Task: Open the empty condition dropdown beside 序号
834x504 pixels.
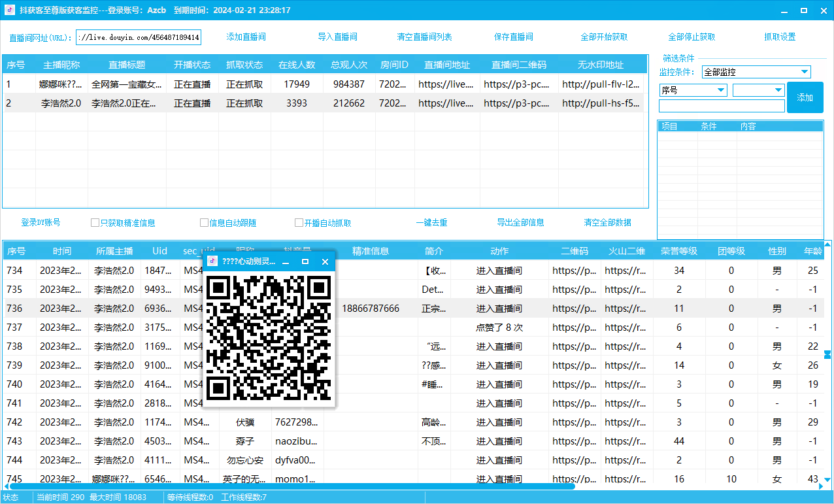Action: coord(758,90)
